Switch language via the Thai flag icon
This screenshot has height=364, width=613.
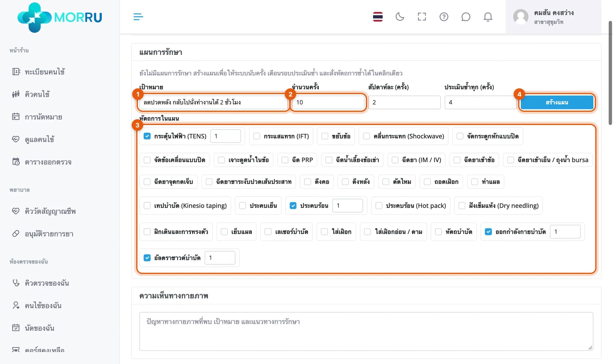tap(378, 17)
